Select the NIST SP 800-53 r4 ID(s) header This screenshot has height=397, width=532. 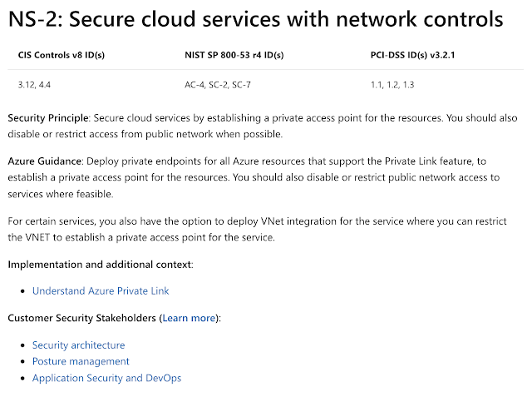234,55
